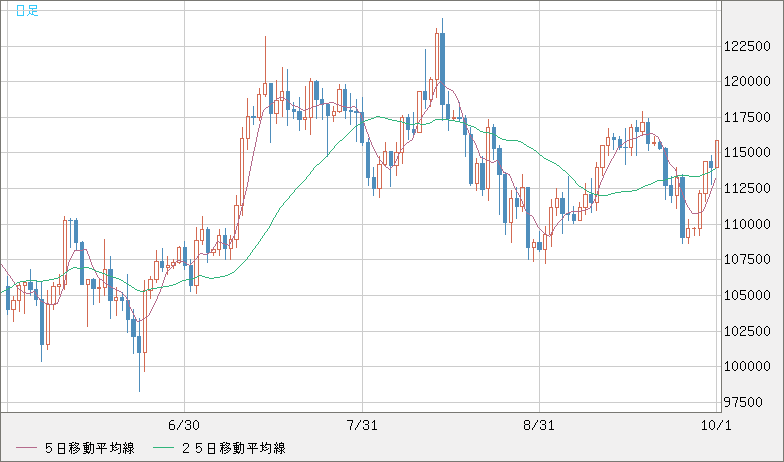The width and height of the screenshot is (784, 462).
Task: Click the 122500 price axis label
Action: pos(746,46)
